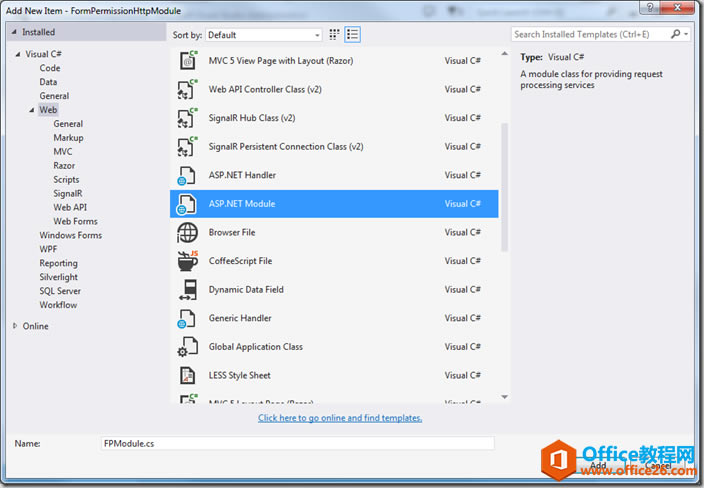Viewport: 704px width, 488px height.
Task: Select the Web Forms category
Action: (x=75, y=221)
